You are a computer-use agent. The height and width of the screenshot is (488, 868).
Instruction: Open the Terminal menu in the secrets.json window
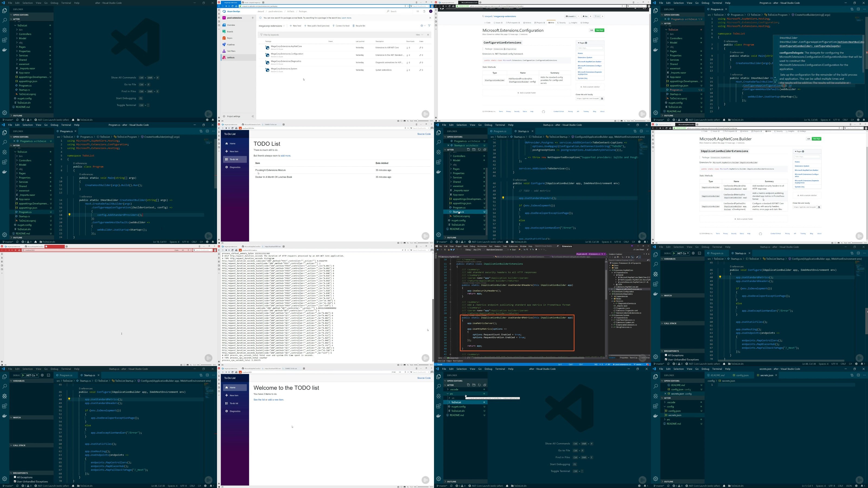coord(717,369)
